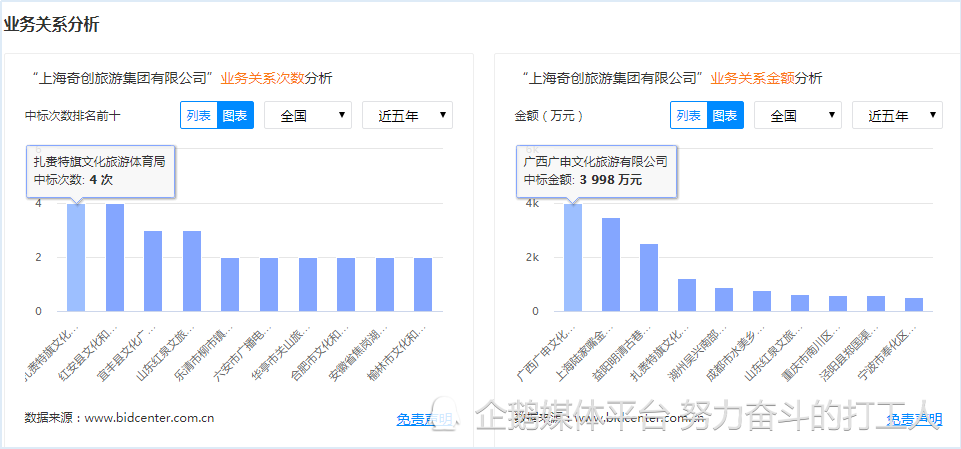Click 中标次数排名前十 label
This screenshot has width=961, height=449.
click(x=73, y=116)
